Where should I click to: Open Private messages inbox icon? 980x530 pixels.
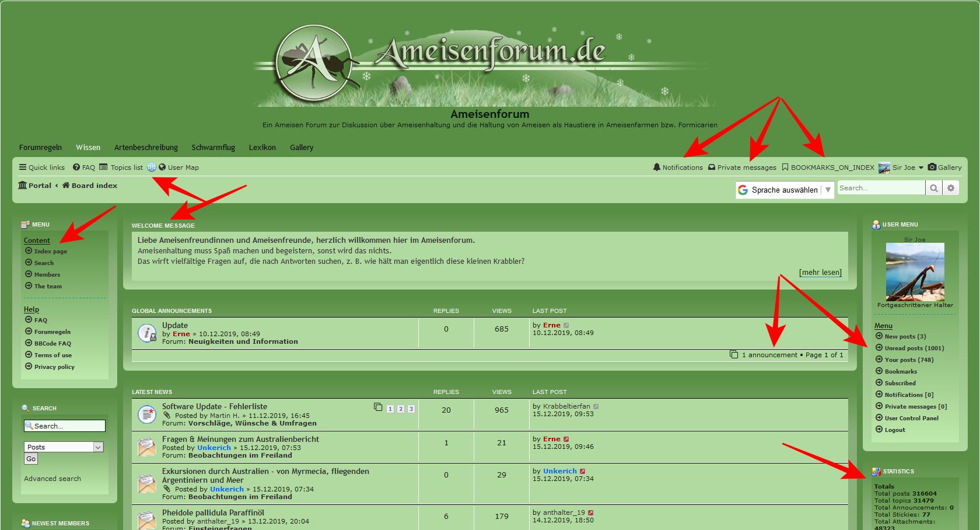(x=712, y=168)
